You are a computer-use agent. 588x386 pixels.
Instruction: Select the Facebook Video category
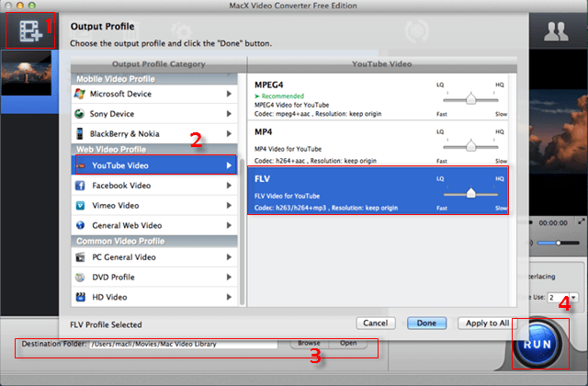coord(154,186)
